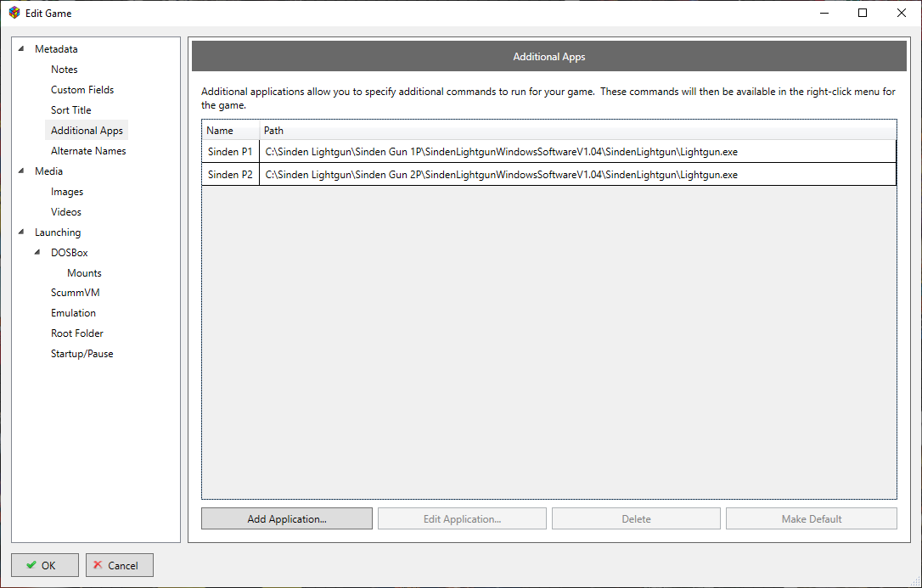Click the green checkmark icon on OK

pos(31,564)
